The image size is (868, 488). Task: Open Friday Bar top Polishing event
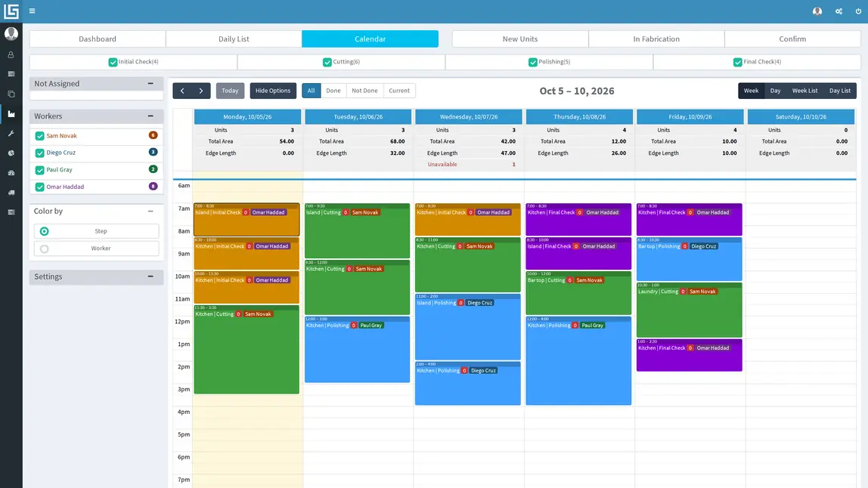tap(690, 260)
